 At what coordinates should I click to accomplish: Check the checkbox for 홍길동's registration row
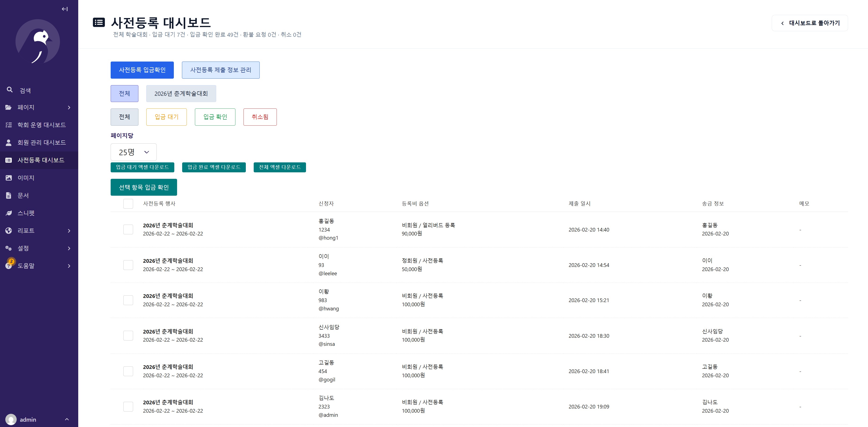tap(128, 229)
